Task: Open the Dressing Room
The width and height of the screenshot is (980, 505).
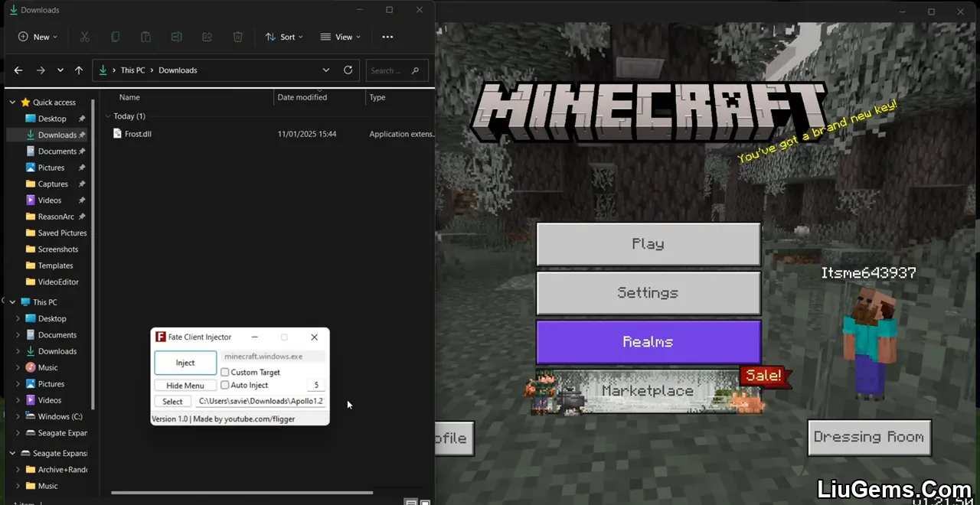Action: tap(869, 437)
